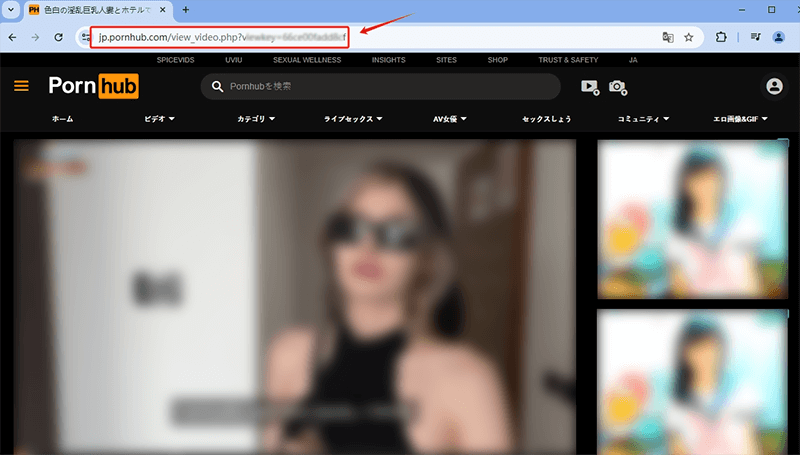Click the site logo to go home
The width and height of the screenshot is (800, 455).
93,86
